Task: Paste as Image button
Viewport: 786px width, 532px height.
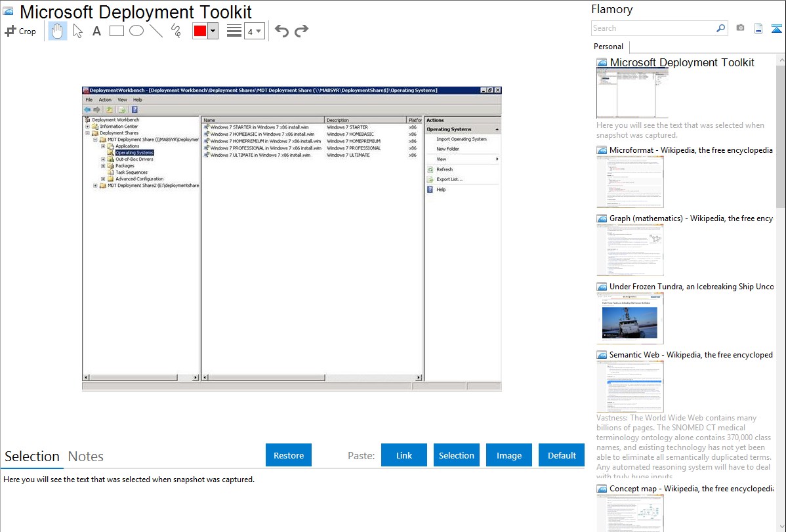Action: point(508,455)
